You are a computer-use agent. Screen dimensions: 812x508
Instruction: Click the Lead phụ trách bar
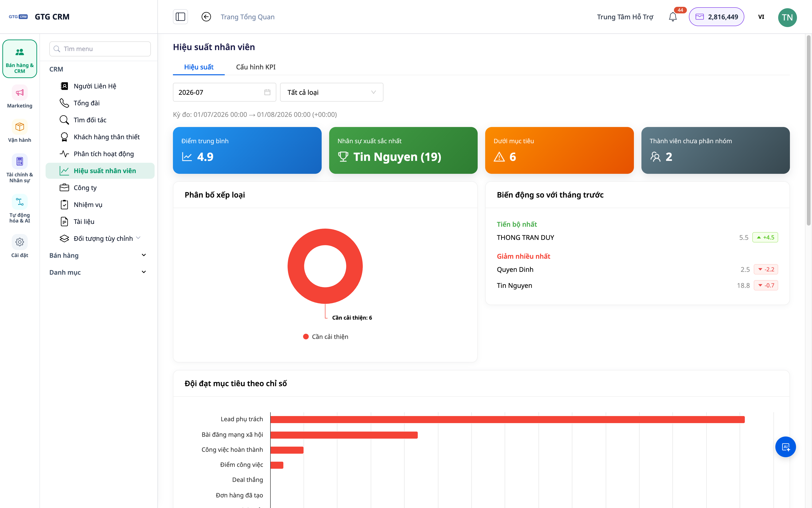(x=507, y=419)
